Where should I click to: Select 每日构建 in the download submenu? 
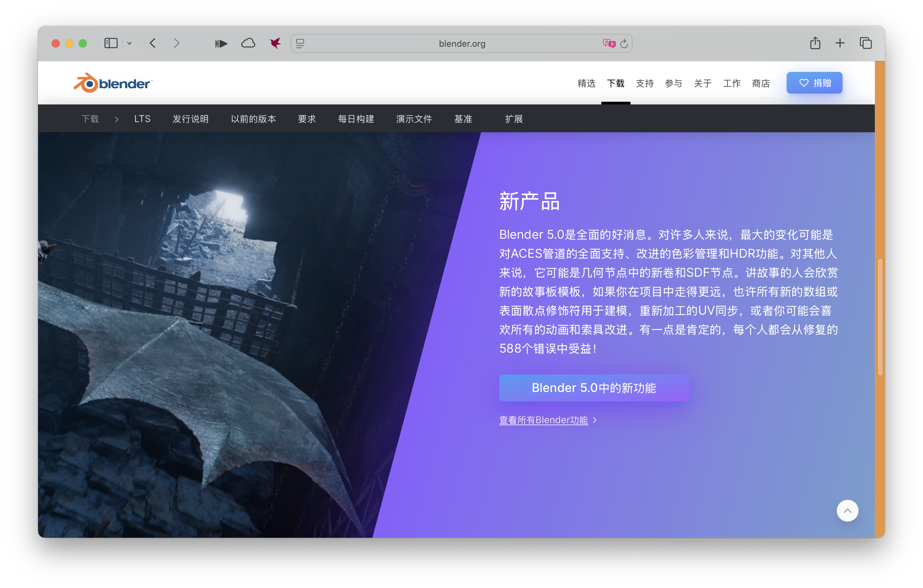pos(356,119)
